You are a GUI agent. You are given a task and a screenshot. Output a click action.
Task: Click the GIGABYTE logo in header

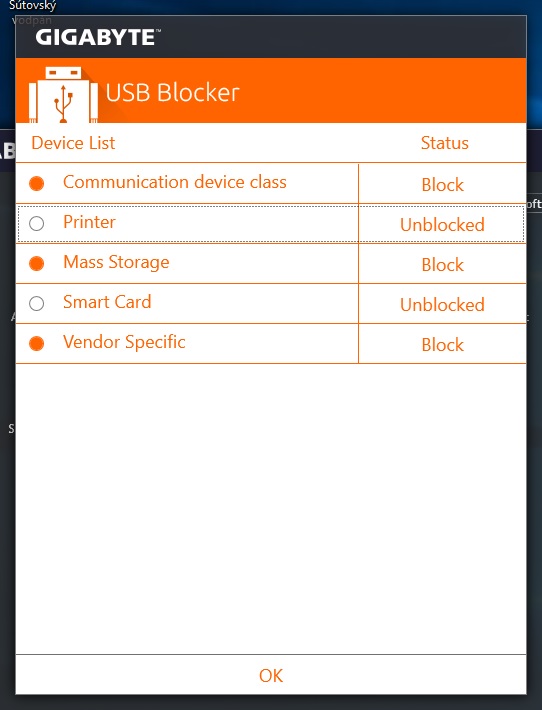click(x=98, y=37)
